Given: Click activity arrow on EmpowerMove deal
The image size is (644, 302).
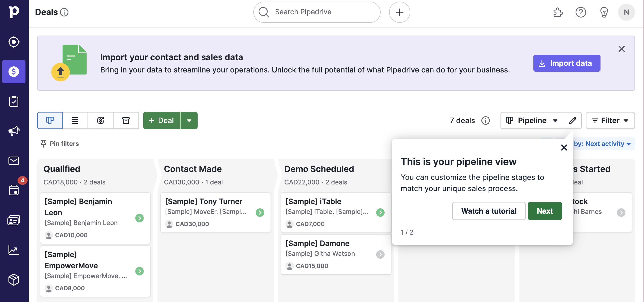Looking at the screenshot, I should click(x=140, y=271).
